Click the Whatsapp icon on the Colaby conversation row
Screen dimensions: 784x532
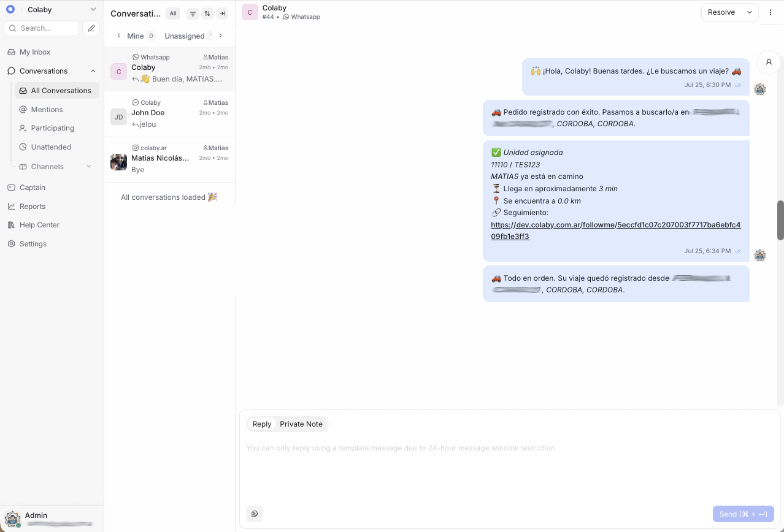pyautogui.click(x=136, y=57)
